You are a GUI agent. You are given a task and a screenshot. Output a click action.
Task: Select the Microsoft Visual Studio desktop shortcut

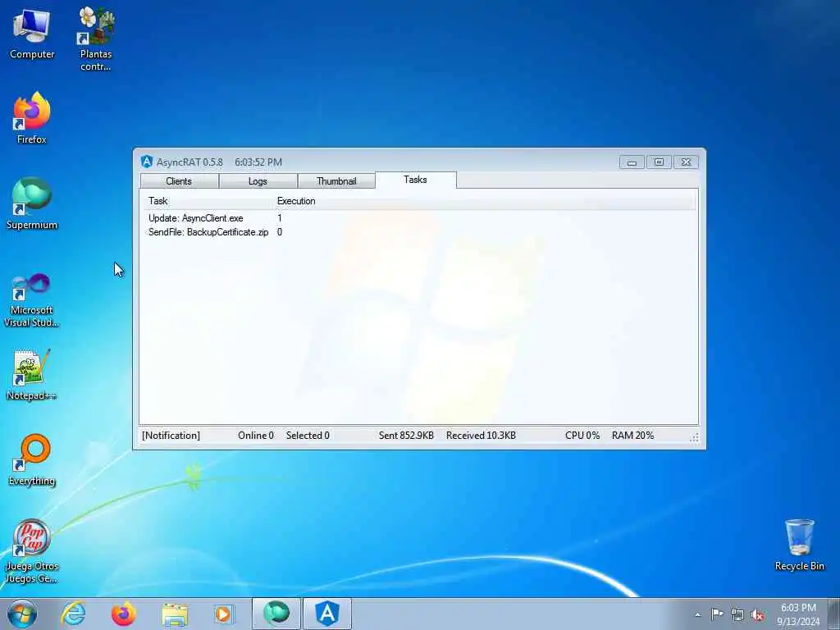click(32, 300)
